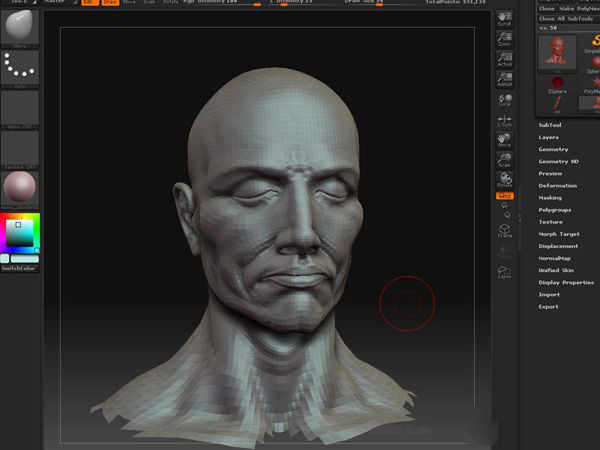
Task: Open the pink material sphere selector
Action: (20, 189)
